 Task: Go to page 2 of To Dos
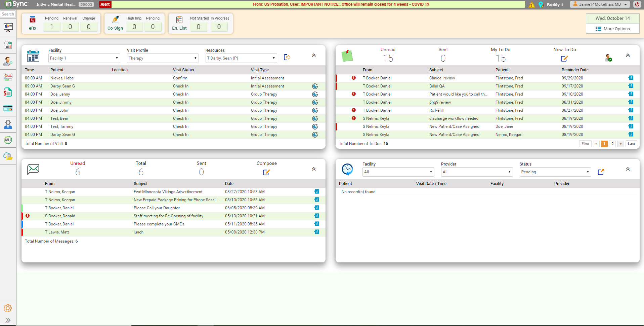(612, 144)
